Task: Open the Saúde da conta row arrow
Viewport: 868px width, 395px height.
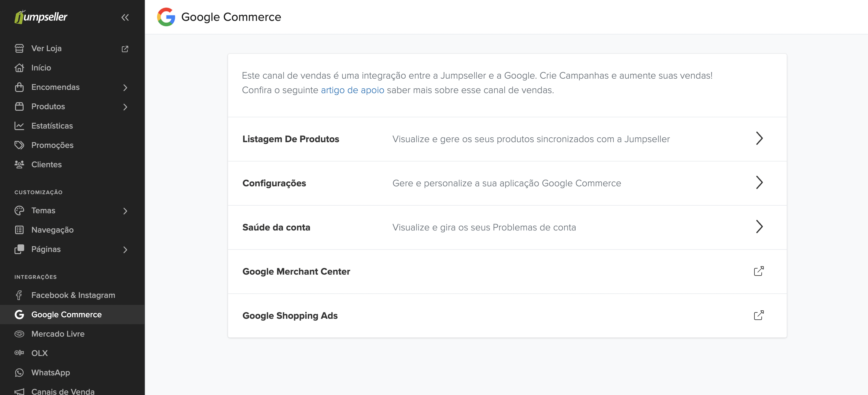Action: tap(759, 227)
